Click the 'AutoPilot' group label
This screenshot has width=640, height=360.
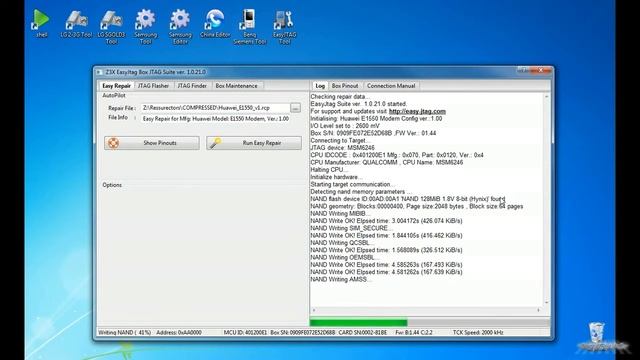tap(114, 96)
